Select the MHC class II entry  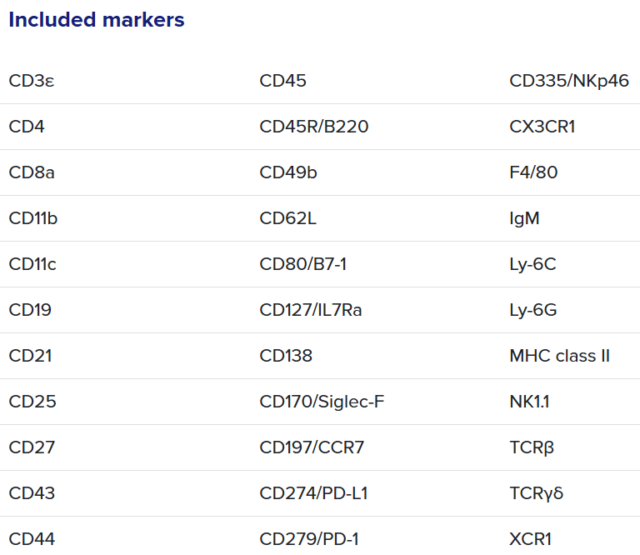559,356
